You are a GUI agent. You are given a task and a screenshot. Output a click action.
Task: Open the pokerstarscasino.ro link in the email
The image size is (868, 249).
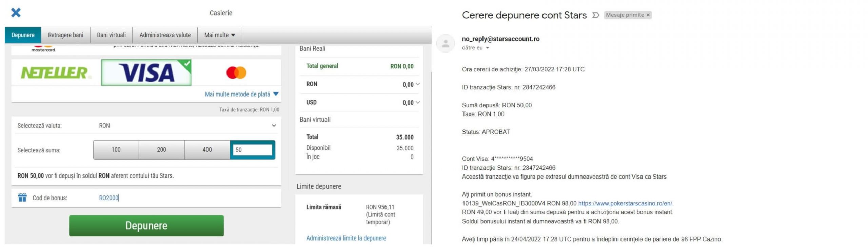tap(625, 203)
